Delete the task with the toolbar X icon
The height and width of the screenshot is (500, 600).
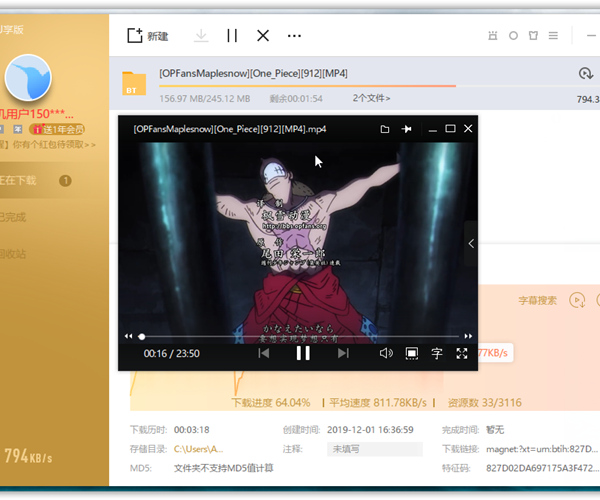pyautogui.click(x=263, y=36)
